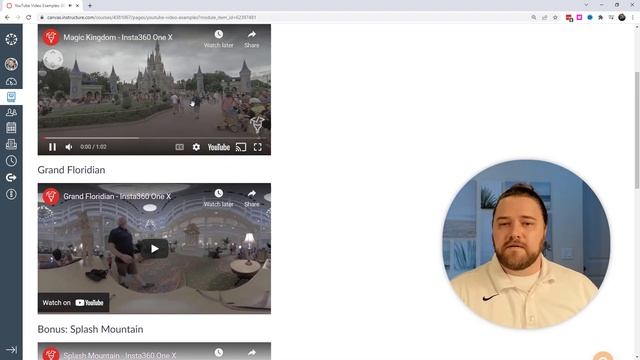Open the pink square extension icon
This screenshot has height=360, width=640.
click(x=579, y=18)
